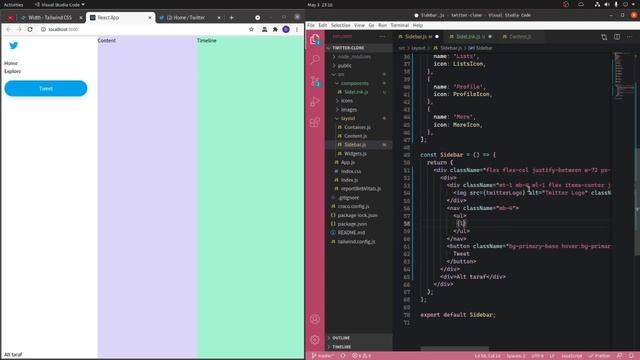Image resolution: width=640 pixels, height=360 pixels.
Task: Switch to the SideLink.js editor tab
Action: [x=470, y=37]
